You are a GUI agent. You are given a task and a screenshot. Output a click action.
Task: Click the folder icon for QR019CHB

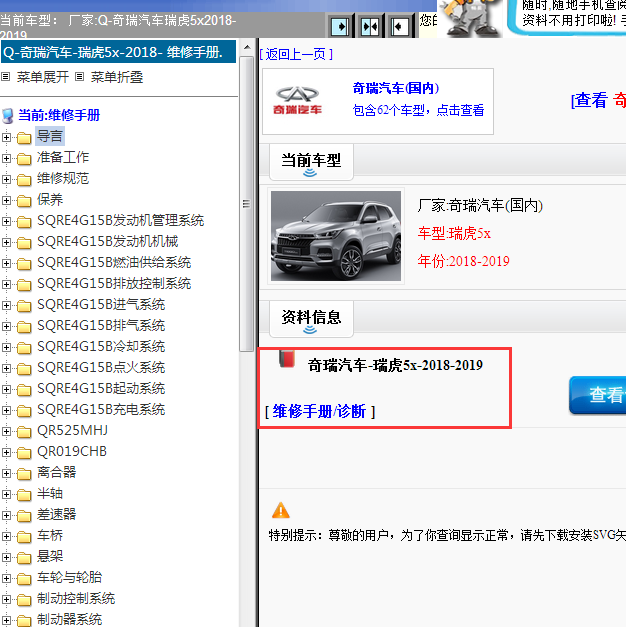[x=24, y=453]
